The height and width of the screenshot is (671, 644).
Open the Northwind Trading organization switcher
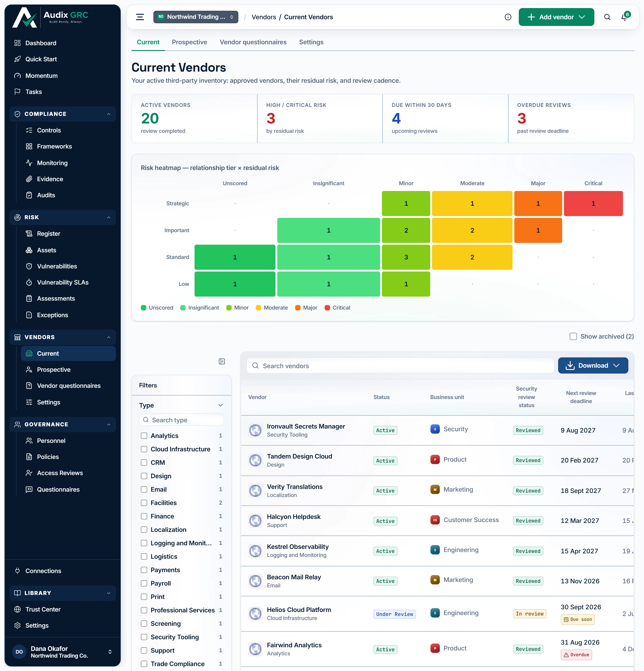(196, 17)
